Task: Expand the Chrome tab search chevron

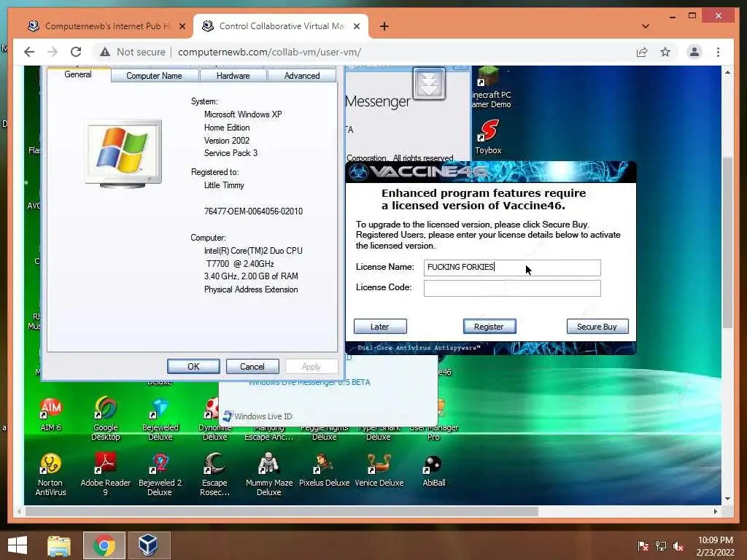Action: point(646,26)
